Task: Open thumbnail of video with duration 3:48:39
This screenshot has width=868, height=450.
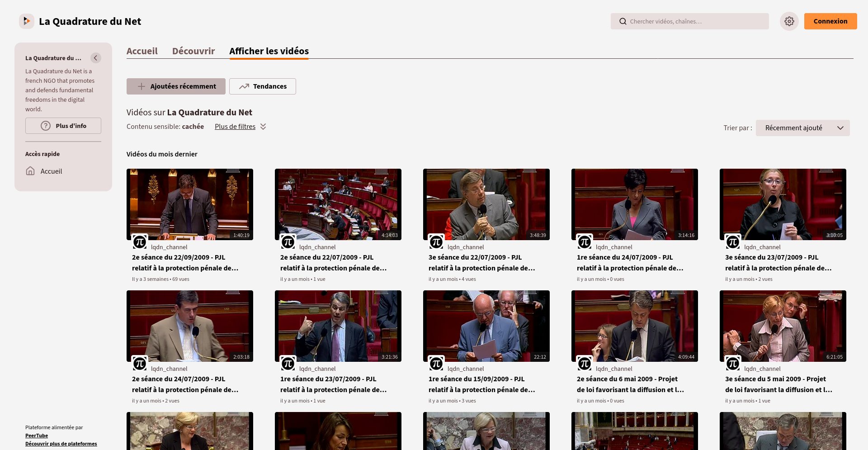Action: point(486,204)
